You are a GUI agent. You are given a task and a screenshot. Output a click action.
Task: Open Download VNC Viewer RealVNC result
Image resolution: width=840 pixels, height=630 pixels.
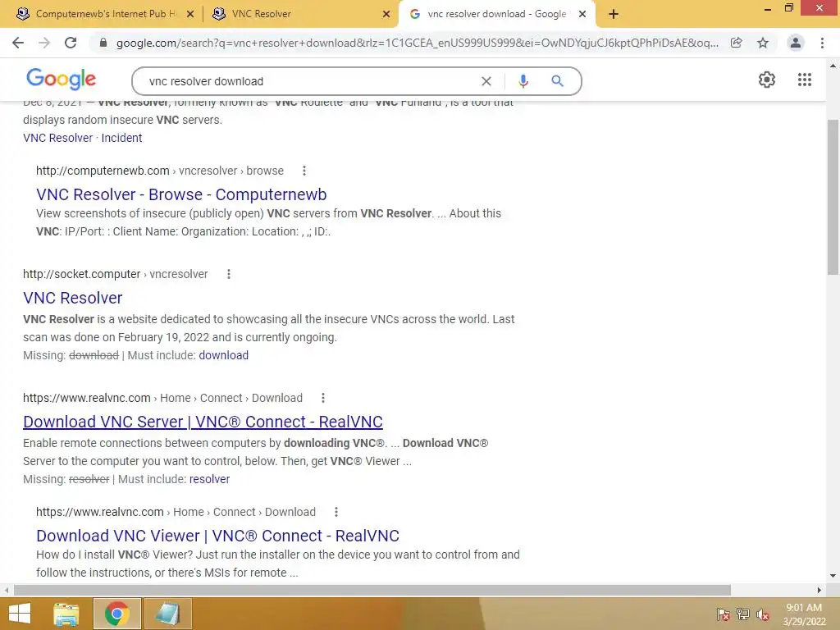coord(218,536)
